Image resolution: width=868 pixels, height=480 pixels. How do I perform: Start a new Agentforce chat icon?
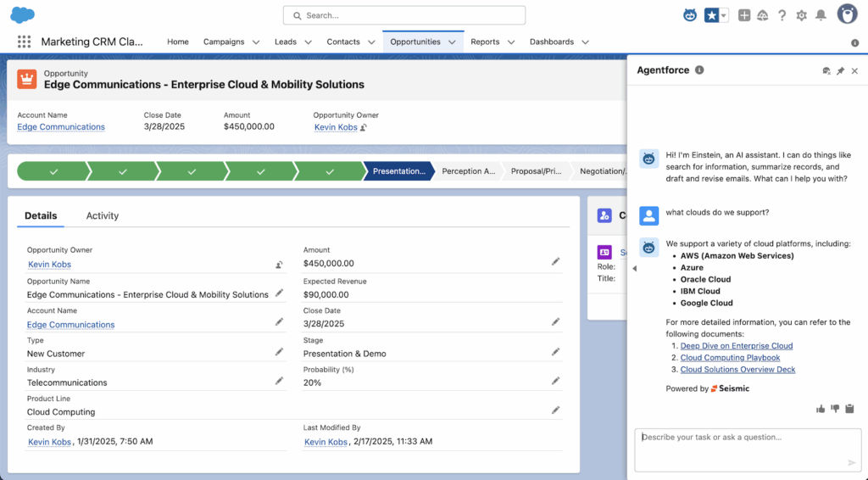(x=826, y=71)
